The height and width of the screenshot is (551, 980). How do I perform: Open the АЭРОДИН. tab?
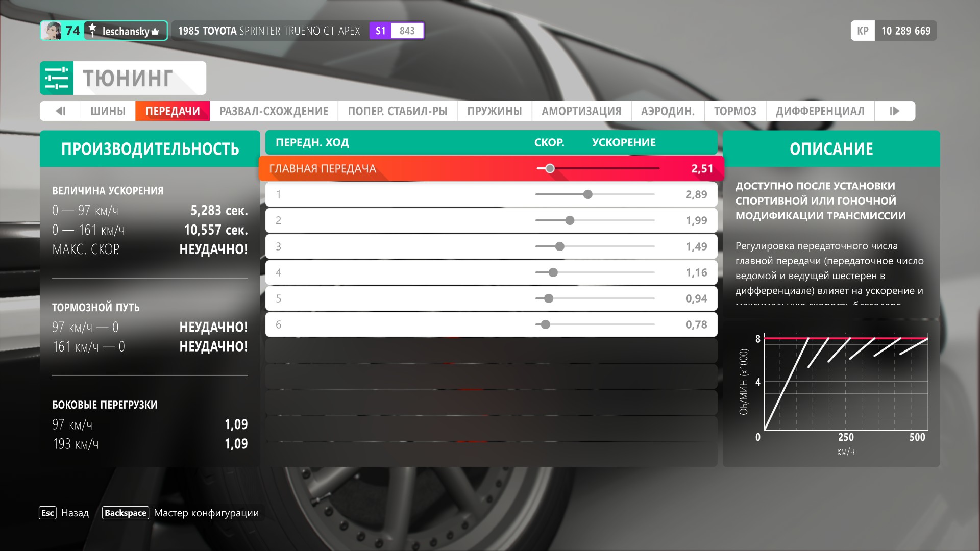[x=668, y=111]
